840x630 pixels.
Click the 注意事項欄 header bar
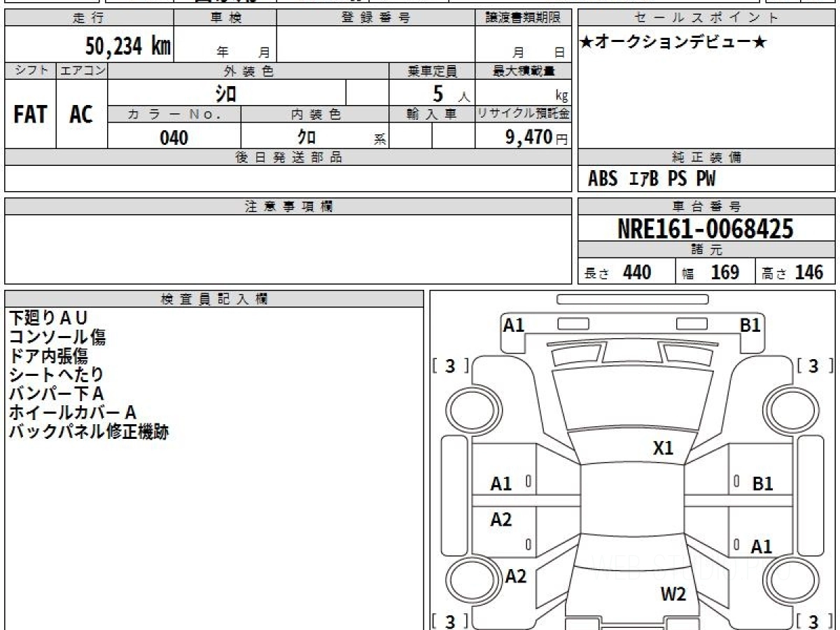[x=288, y=206]
